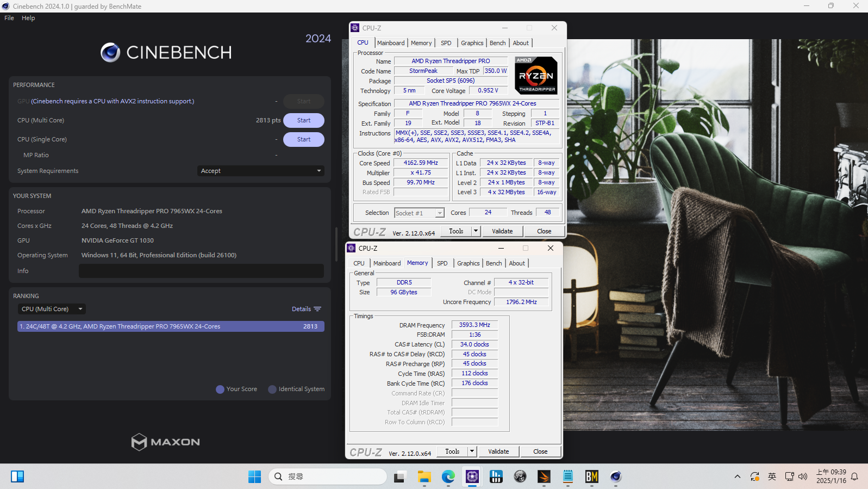Screen dimensions: 868x489
Task: Open About tab in top CPU-Z window
Action: [521, 43]
